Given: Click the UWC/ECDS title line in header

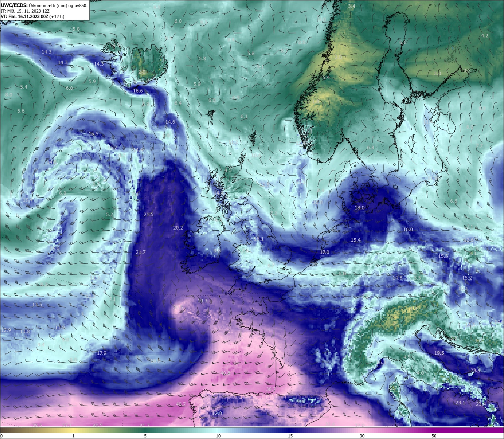Looking at the screenshot, I should [x=44, y=6].
